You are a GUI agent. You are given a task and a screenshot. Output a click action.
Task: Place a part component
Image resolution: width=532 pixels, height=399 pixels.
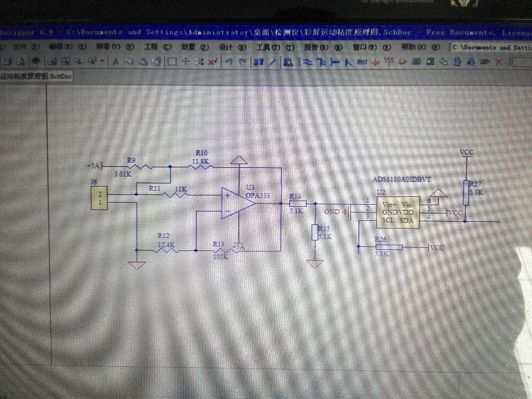(403, 62)
